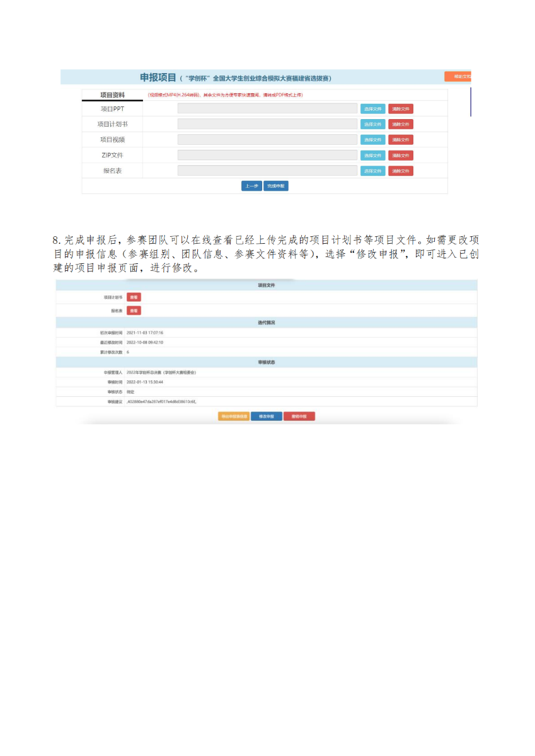This screenshot has width=535, height=756.
Task: Click the 最近修改时间 label
Action: [111, 342]
